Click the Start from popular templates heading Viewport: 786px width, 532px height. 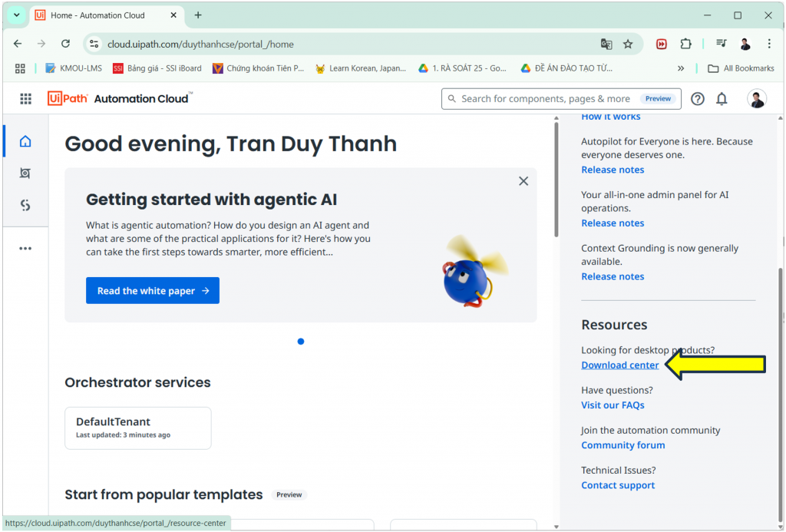point(163,495)
